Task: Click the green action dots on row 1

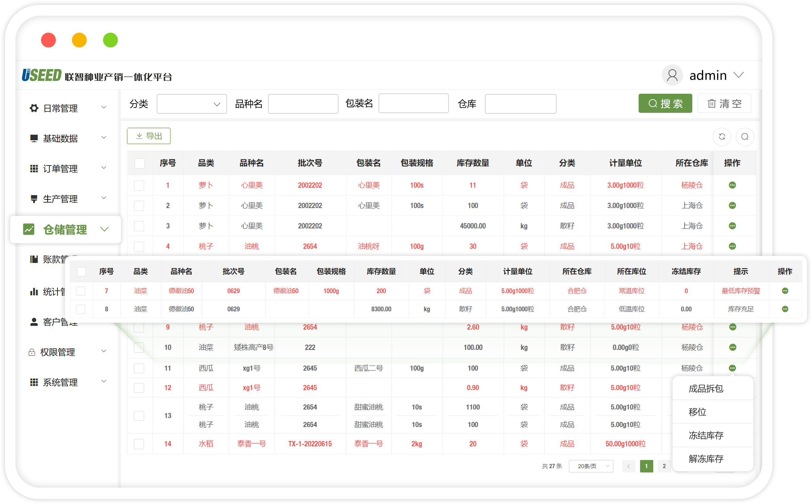Action: click(x=733, y=185)
